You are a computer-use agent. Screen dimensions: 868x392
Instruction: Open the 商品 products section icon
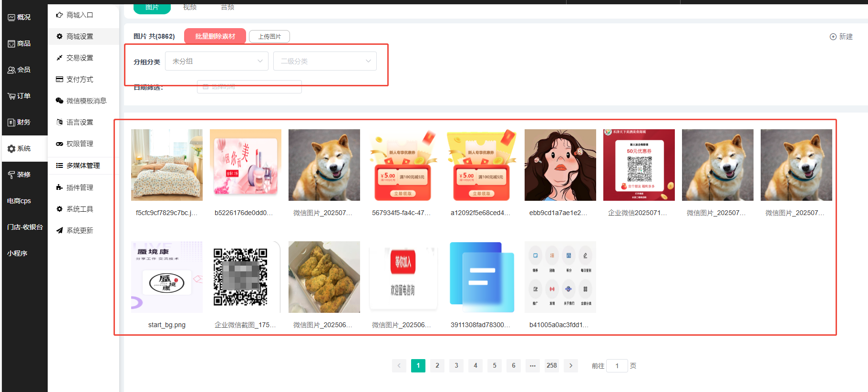[x=11, y=44]
